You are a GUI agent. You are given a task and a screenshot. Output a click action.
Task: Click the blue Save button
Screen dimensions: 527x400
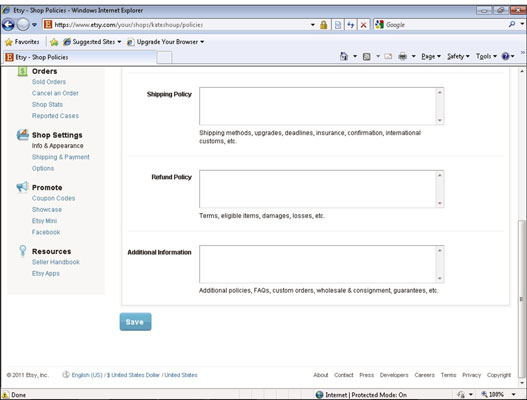pyautogui.click(x=135, y=322)
